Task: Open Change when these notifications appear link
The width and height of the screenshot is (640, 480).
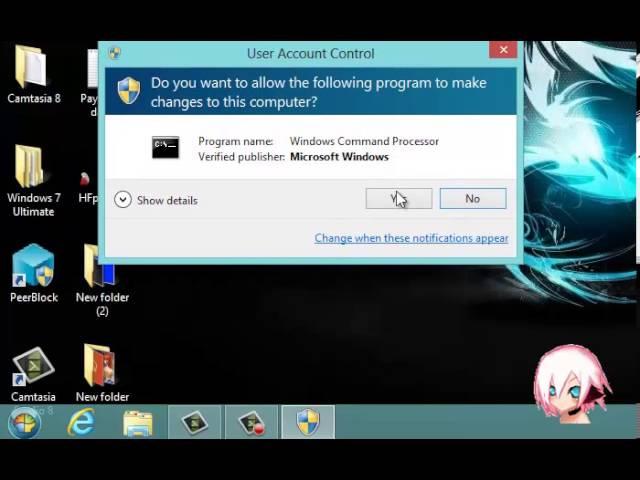Action: 411,238
